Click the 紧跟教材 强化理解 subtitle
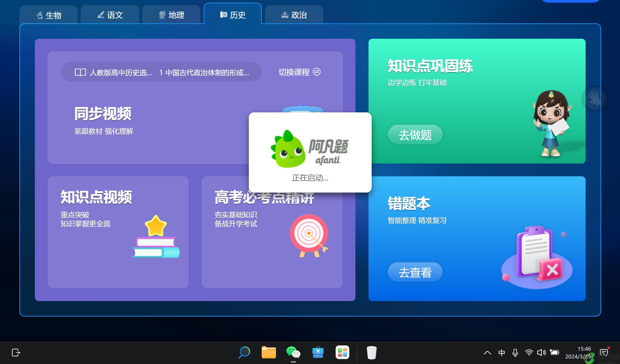 coord(104,131)
